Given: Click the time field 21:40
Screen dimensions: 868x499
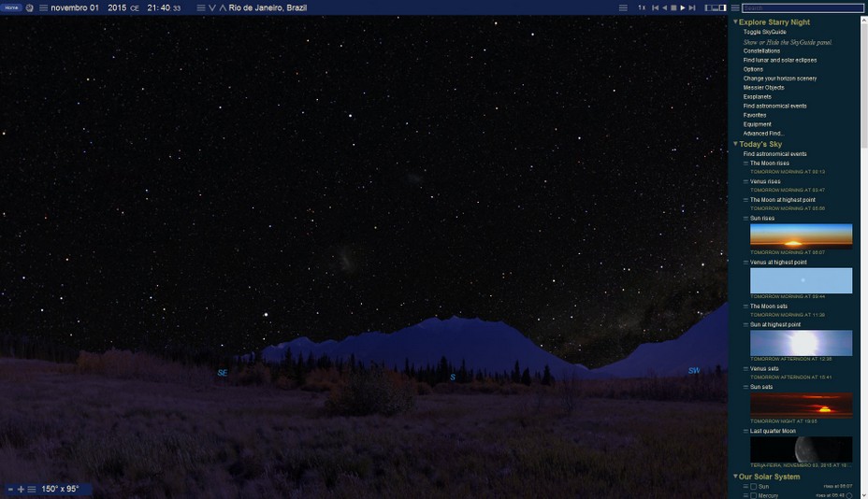Looking at the screenshot, I should [x=159, y=7].
